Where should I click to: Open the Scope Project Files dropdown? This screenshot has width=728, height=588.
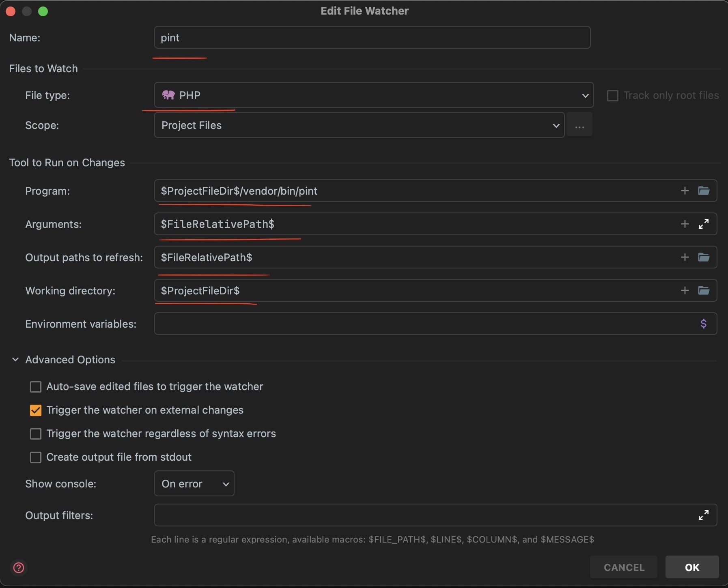tap(359, 125)
